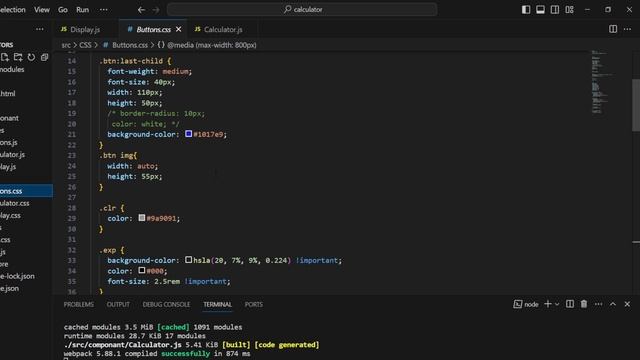640x360 pixels.
Task: Select the PROBLEMS panel tab
Action: point(79,304)
